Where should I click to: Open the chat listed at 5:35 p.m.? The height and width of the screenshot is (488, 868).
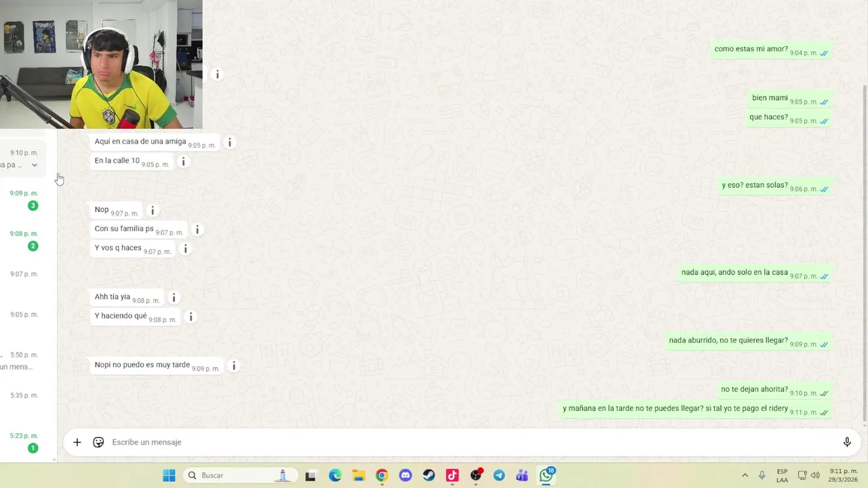click(24, 402)
